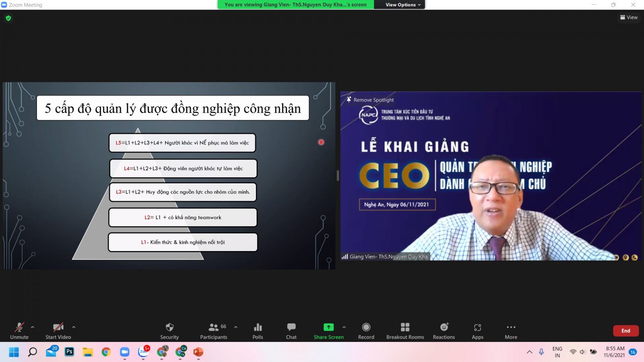Open Breakout Rooms
Screen dimensions: 644x362
(x=405, y=331)
